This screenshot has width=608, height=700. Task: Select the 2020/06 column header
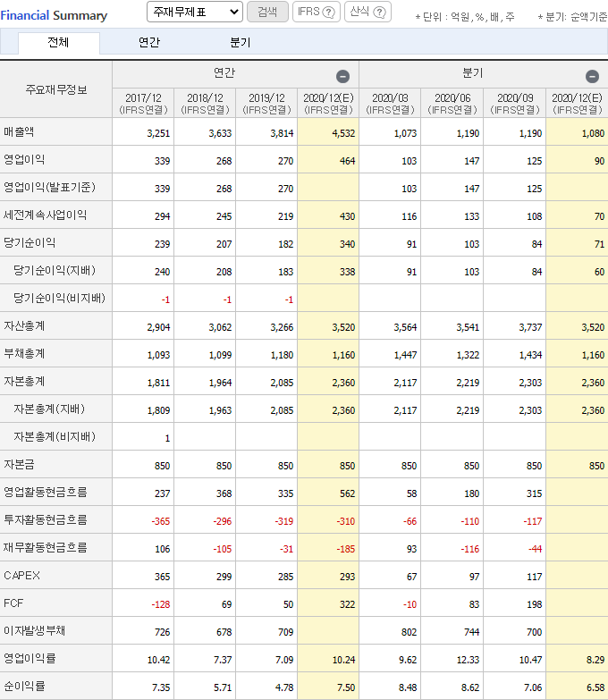(x=452, y=104)
